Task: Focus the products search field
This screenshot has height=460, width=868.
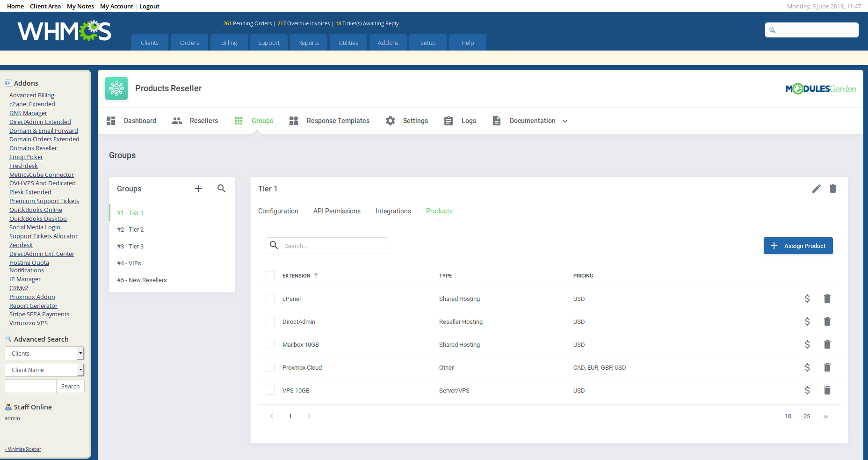Action: click(327, 246)
